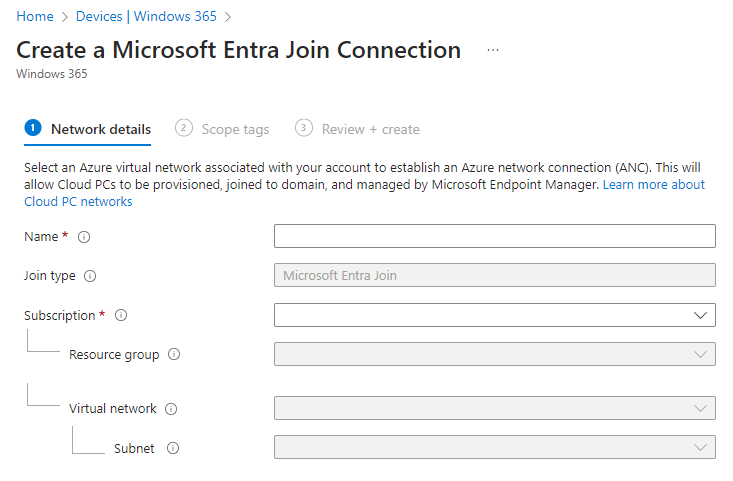Click the Subscription info icon
Image resolution: width=733 pixels, height=481 pixels.
coord(121,315)
